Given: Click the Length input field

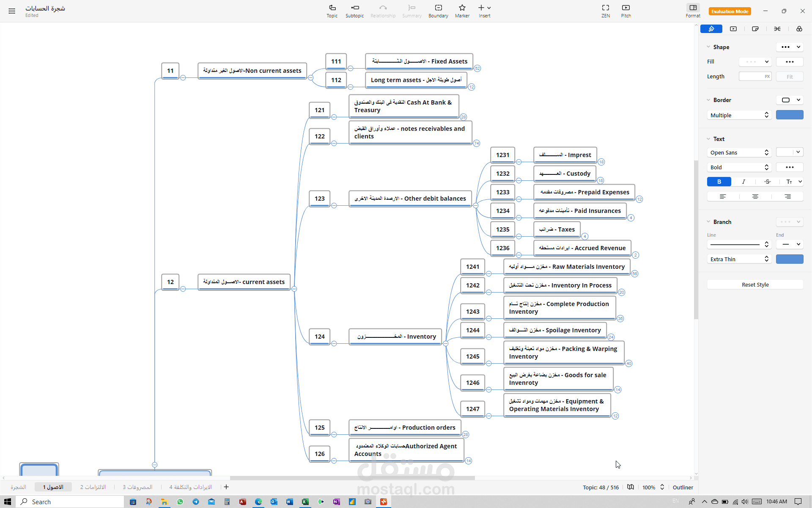Looking at the screenshot, I should point(752,77).
